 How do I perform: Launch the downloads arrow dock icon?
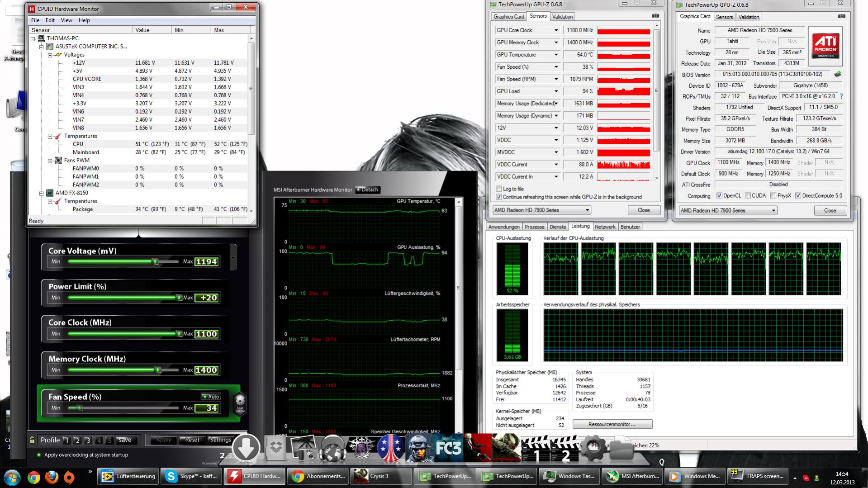(x=246, y=448)
